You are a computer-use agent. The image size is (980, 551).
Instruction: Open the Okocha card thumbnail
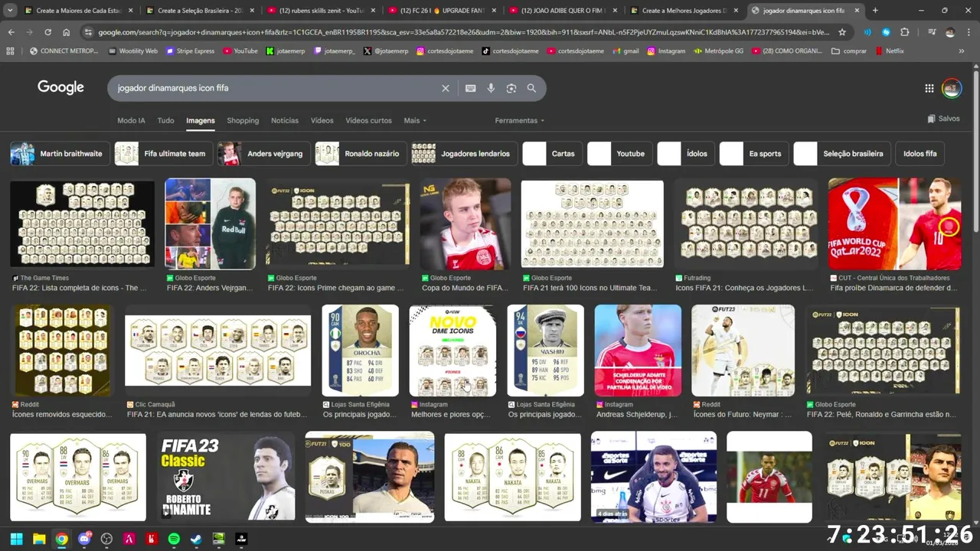click(x=360, y=350)
